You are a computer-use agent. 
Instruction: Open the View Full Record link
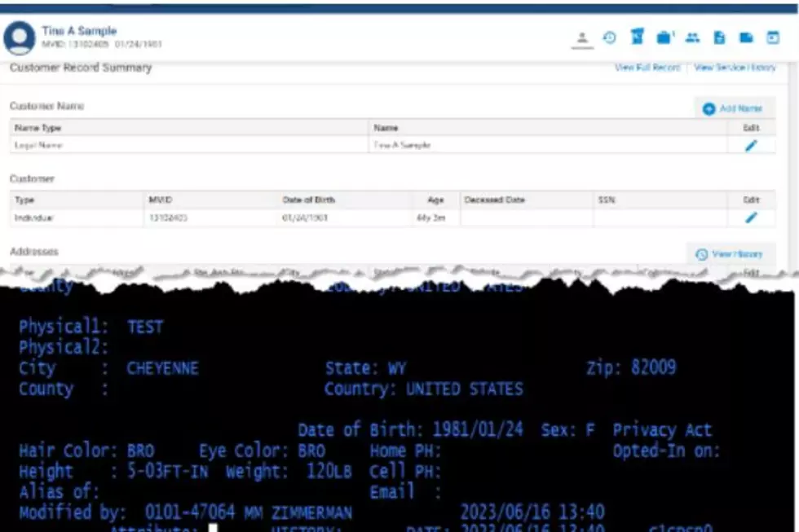(x=647, y=67)
